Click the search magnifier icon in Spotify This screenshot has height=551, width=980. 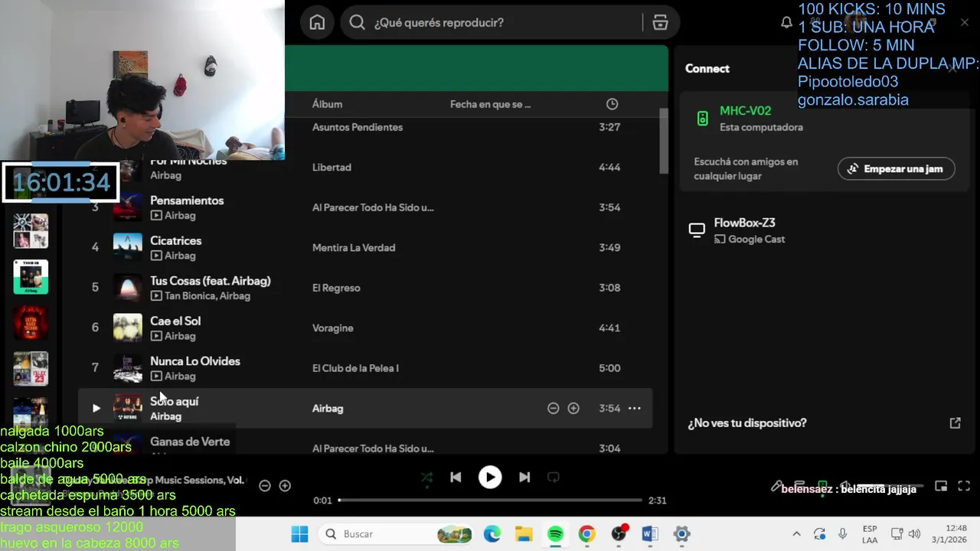(357, 22)
